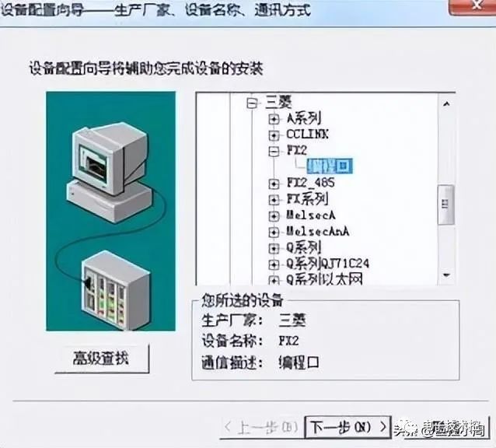The width and height of the screenshot is (496, 448).
Task: Click the 上一步 back button
Action: (260, 427)
